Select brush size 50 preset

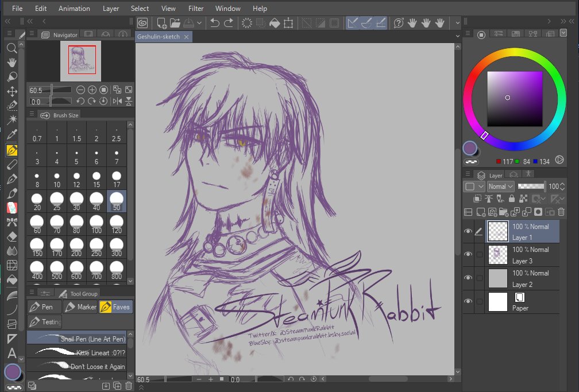click(116, 201)
